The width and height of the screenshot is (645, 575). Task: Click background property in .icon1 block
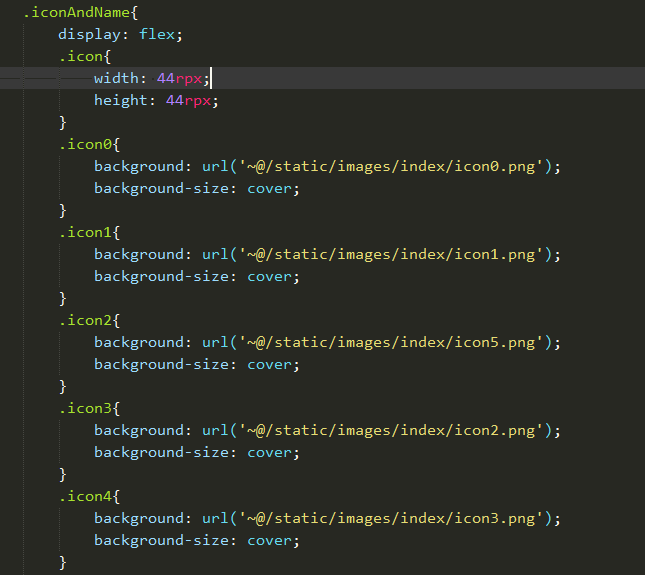[139, 255]
